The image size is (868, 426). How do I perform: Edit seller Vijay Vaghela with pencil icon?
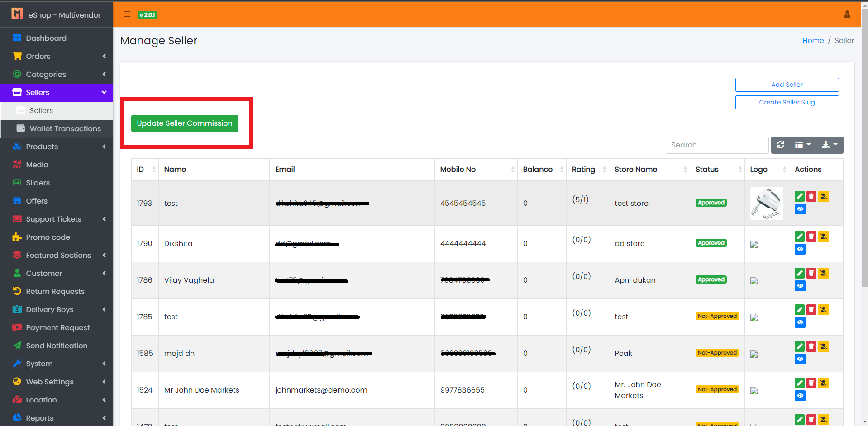click(800, 273)
